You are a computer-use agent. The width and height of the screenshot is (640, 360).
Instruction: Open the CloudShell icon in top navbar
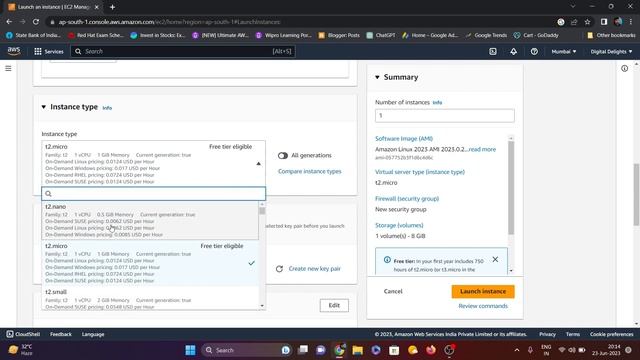coord(493,51)
